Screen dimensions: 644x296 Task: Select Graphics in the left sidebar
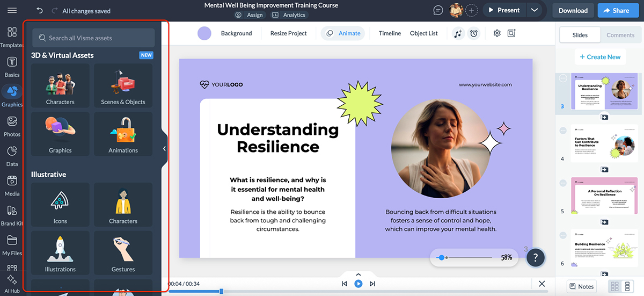tap(12, 96)
